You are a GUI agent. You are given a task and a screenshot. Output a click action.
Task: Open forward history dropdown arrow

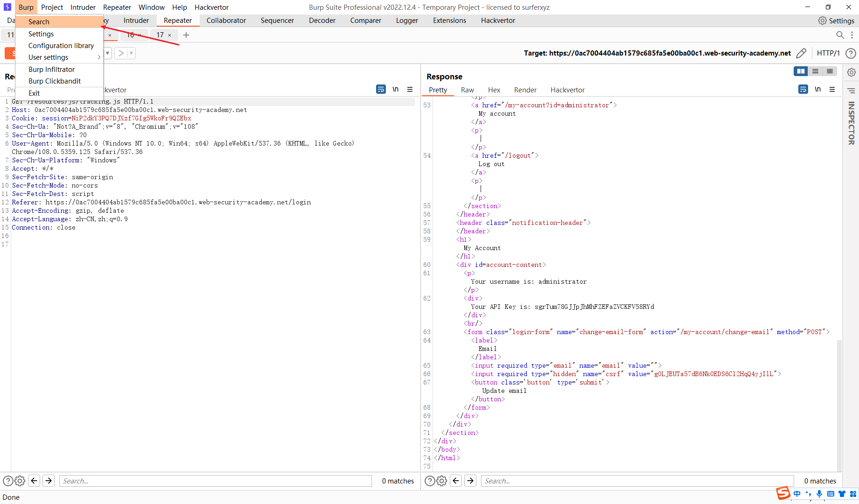tap(132, 53)
